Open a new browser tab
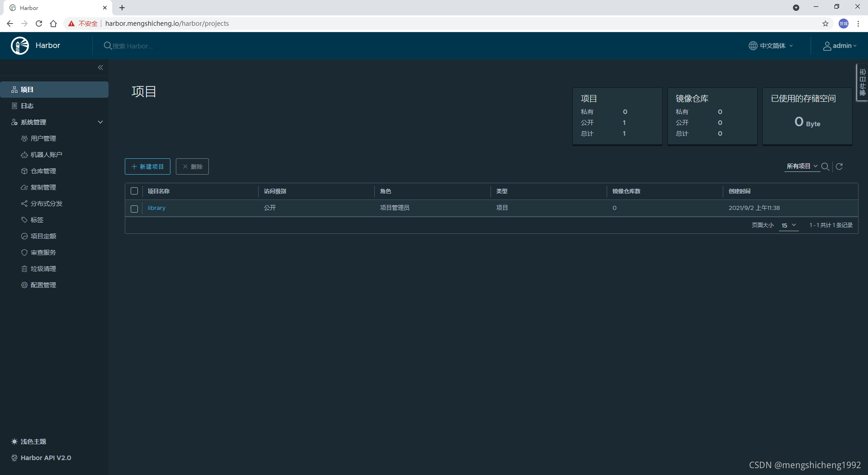Image resolution: width=868 pixels, height=475 pixels. 122,8
